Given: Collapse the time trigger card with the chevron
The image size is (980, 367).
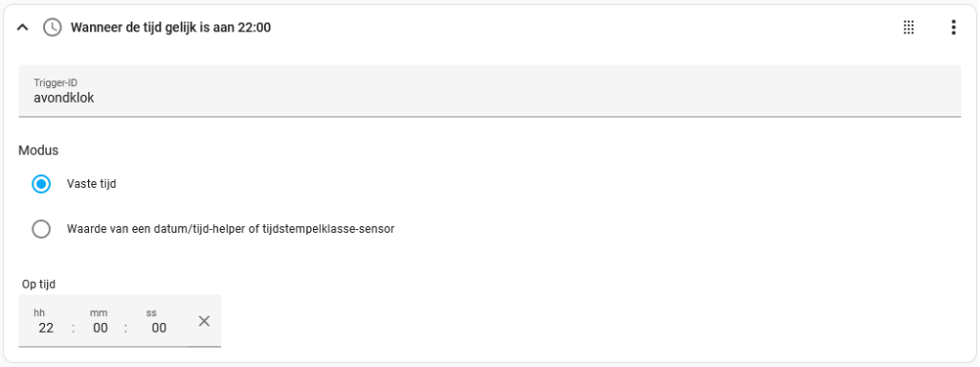Looking at the screenshot, I should tap(23, 28).
